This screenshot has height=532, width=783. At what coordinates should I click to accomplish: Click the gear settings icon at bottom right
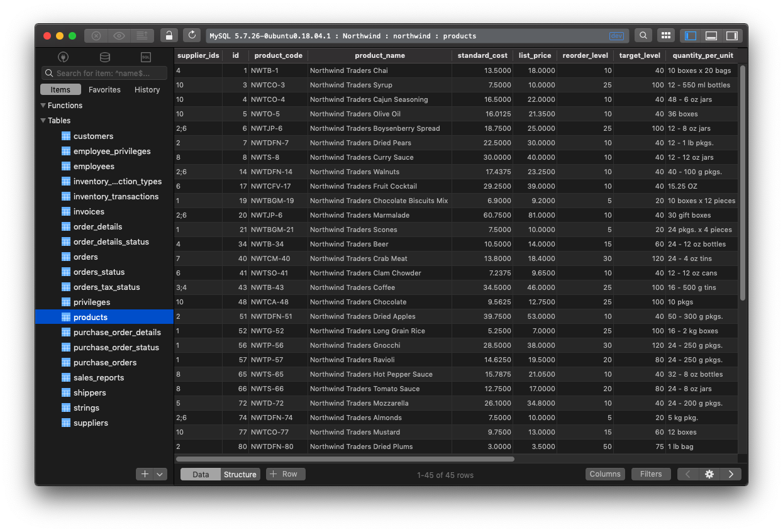709,474
